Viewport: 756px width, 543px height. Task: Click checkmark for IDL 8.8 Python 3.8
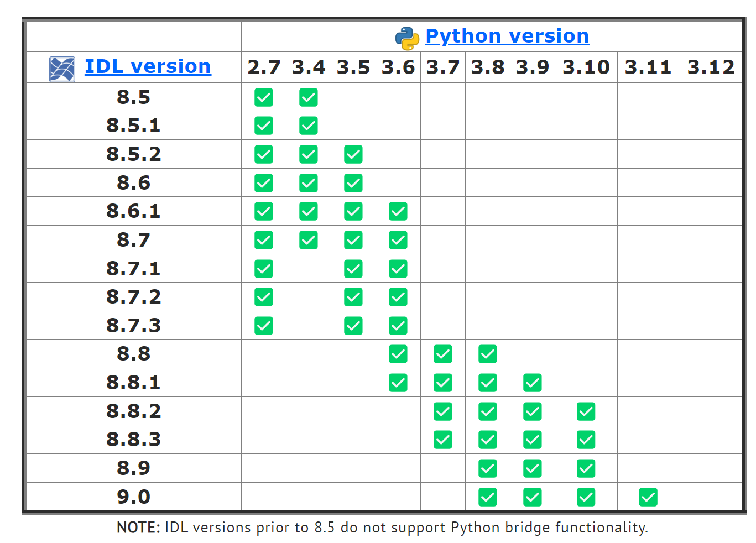[488, 354]
